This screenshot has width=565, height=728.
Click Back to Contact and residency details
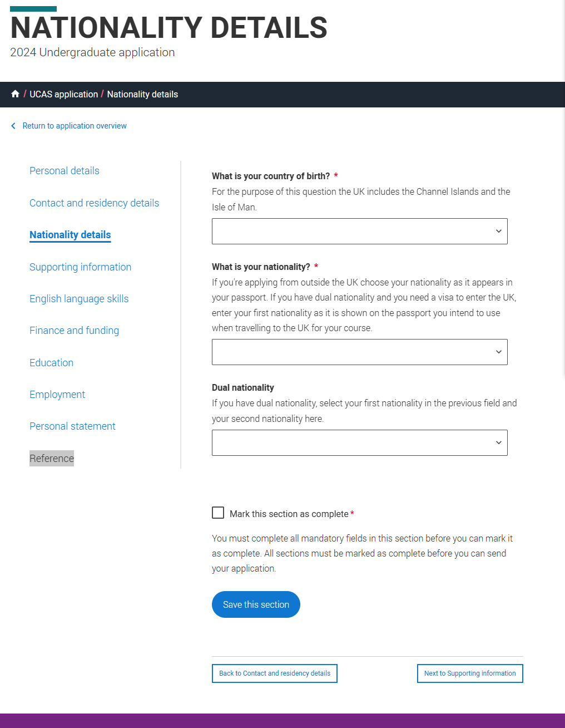(275, 673)
